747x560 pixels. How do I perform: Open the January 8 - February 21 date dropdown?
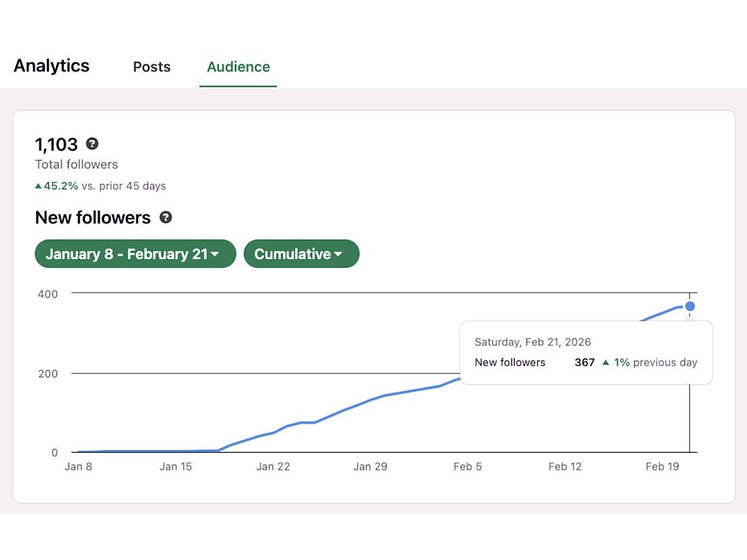click(x=135, y=254)
